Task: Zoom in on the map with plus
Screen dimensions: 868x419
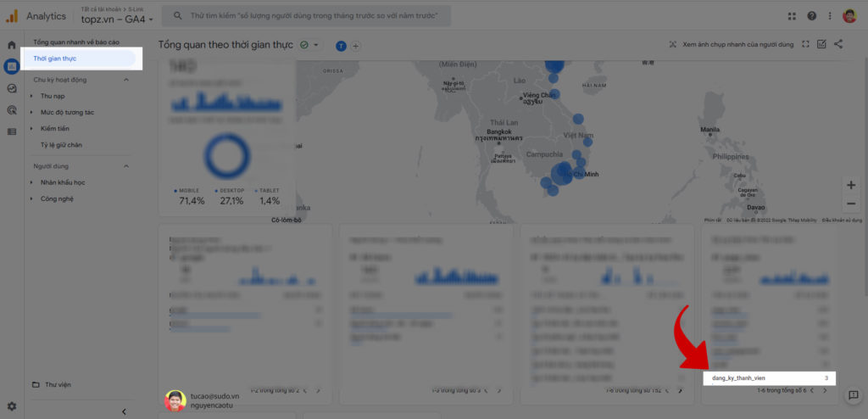Action: click(851, 185)
